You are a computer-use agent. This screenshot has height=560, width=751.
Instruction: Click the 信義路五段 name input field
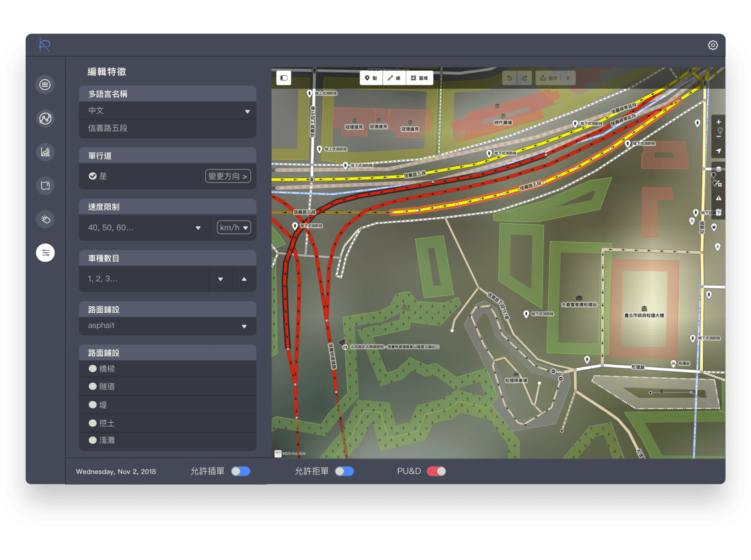coord(168,128)
